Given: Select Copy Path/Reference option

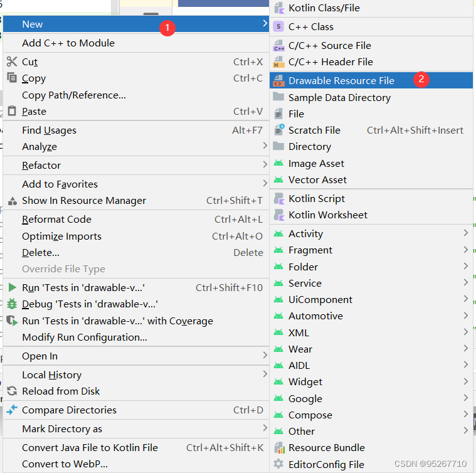Looking at the screenshot, I should click(74, 95).
